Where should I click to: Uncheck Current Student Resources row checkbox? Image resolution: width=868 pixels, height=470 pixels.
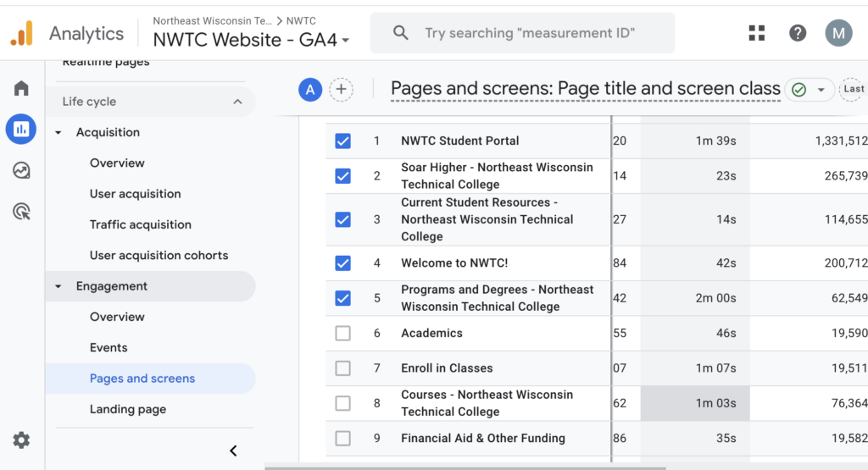click(x=342, y=219)
